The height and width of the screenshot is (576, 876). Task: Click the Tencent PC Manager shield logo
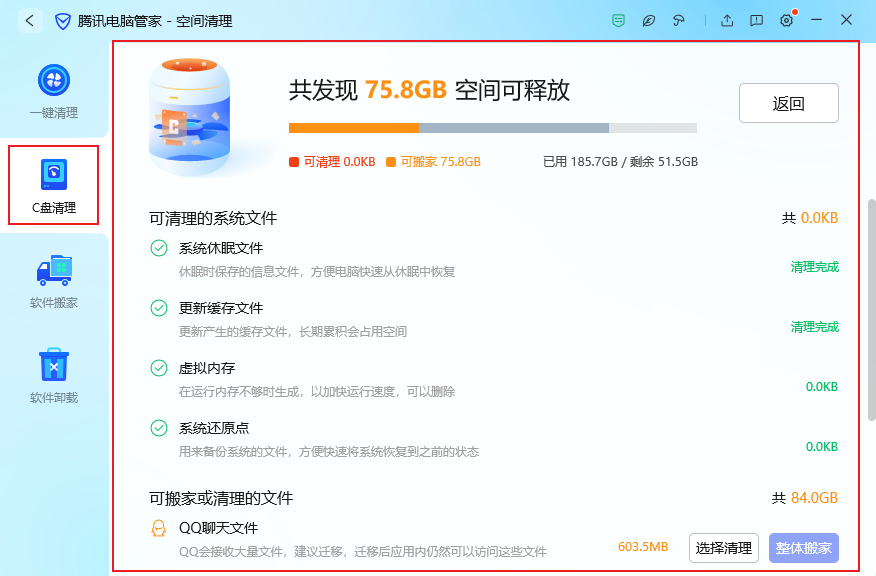coord(63,22)
